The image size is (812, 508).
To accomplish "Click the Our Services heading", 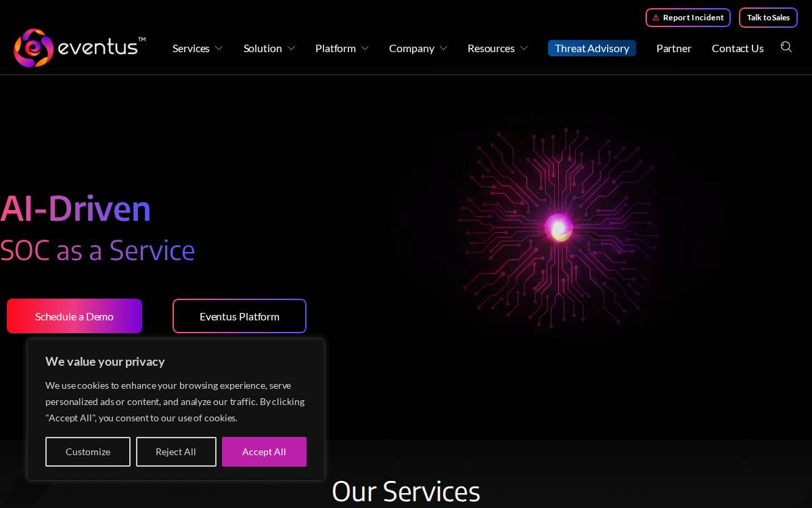I will pos(406,492).
